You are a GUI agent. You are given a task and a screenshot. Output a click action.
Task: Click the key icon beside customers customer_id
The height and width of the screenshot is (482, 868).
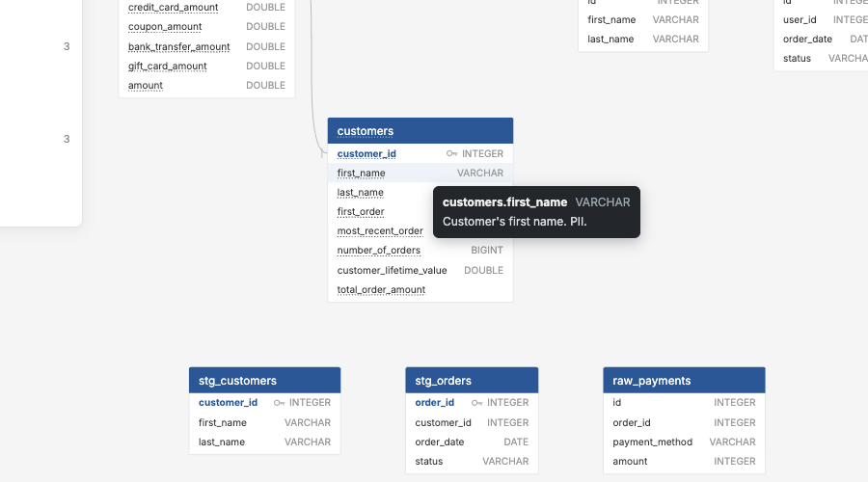[x=451, y=154]
